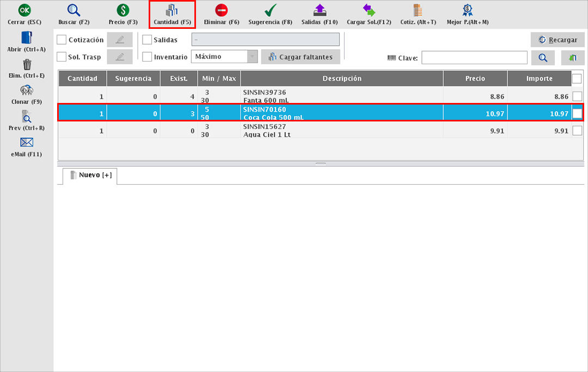
Task: Click Clonar (F9) in left sidebar
Action: 26,91
